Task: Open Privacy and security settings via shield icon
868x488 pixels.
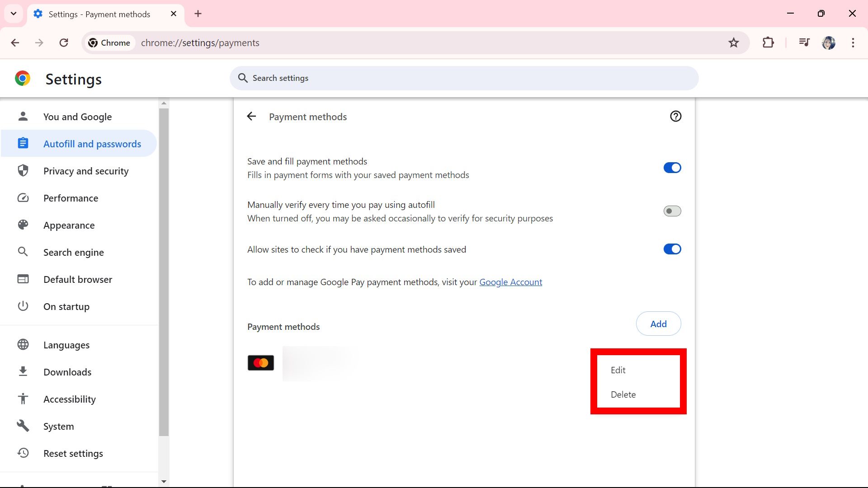Action: pos(23,171)
